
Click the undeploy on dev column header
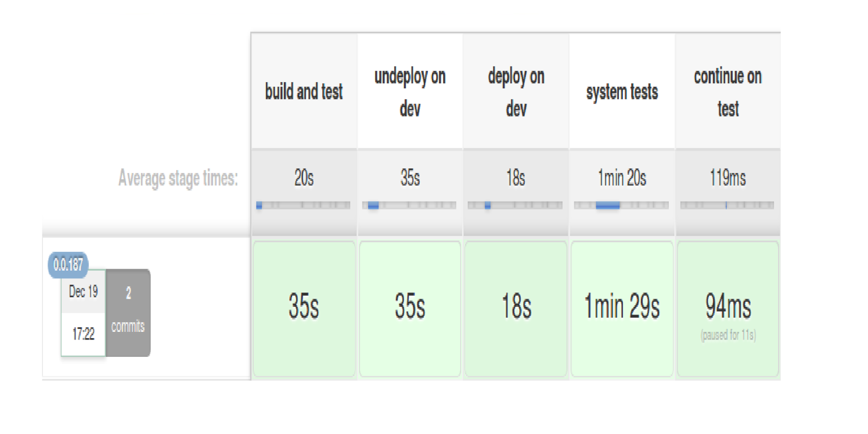410,91
